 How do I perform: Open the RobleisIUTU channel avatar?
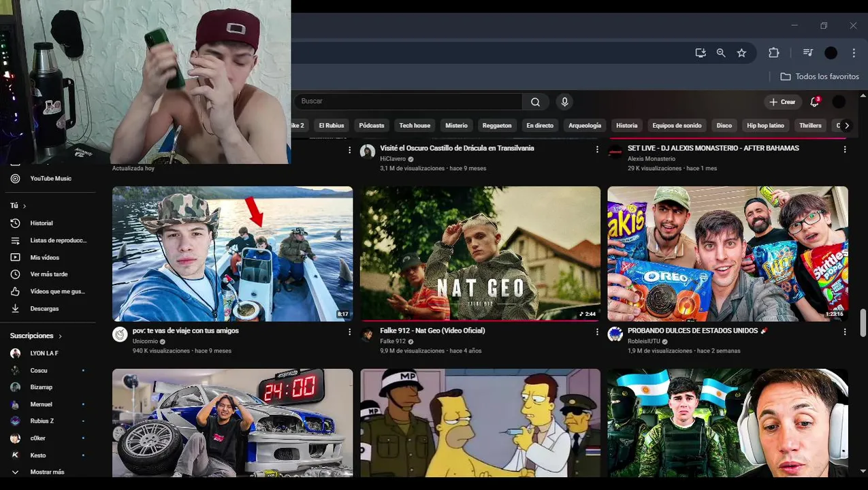click(x=615, y=334)
